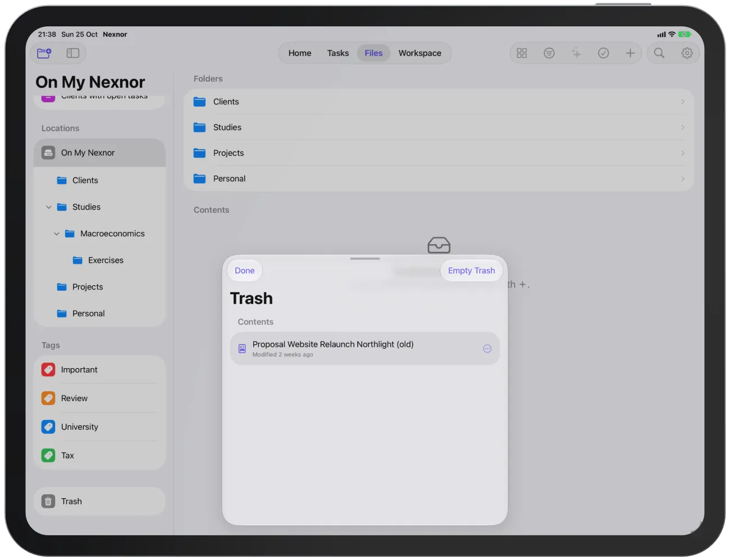Select the Important tag
Viewport: 730px width, 560px height.
100,370
